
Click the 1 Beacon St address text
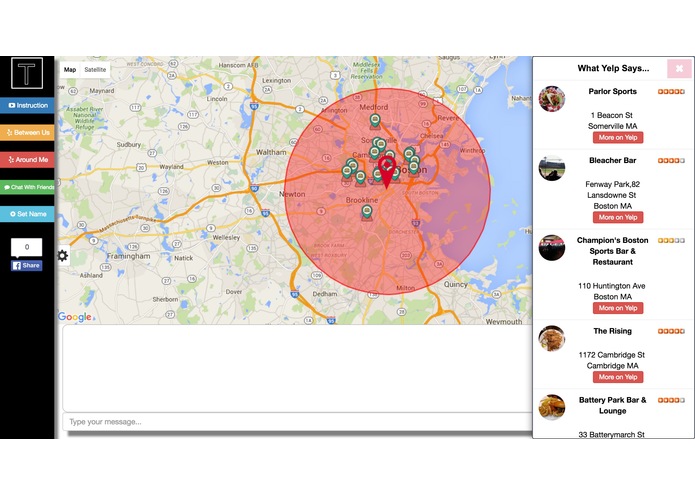(612, 115)
